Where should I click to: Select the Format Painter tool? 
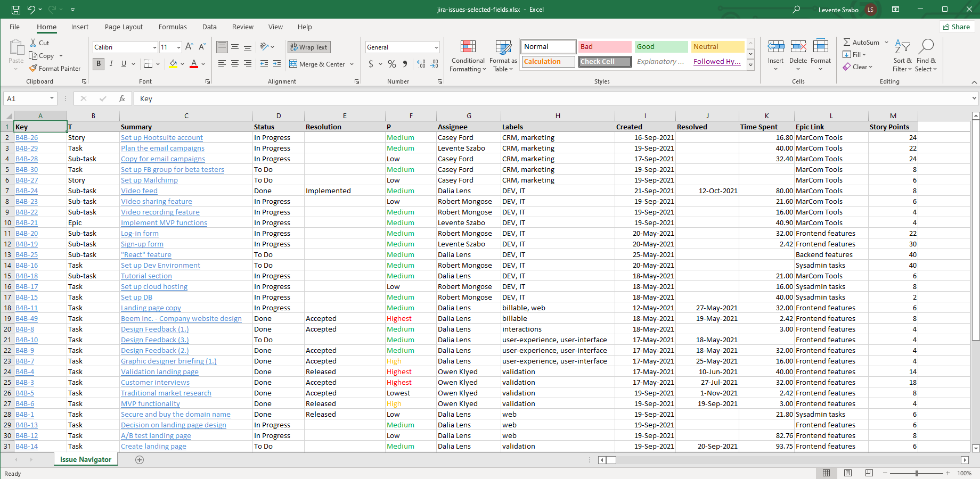[55, 68]
